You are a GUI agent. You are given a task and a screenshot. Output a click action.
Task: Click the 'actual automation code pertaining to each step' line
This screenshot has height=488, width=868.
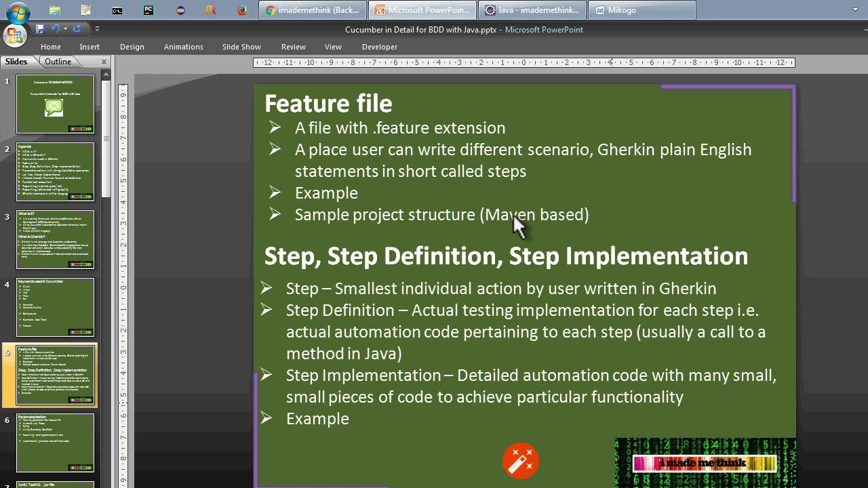pyautogui.click(x=526, y=331)
